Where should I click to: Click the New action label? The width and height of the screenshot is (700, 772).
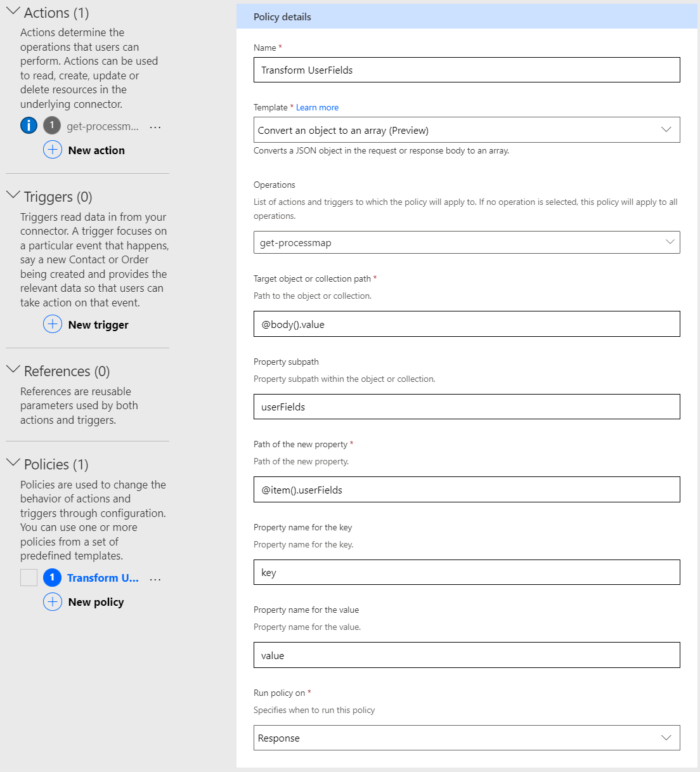[x=96, y=150]
